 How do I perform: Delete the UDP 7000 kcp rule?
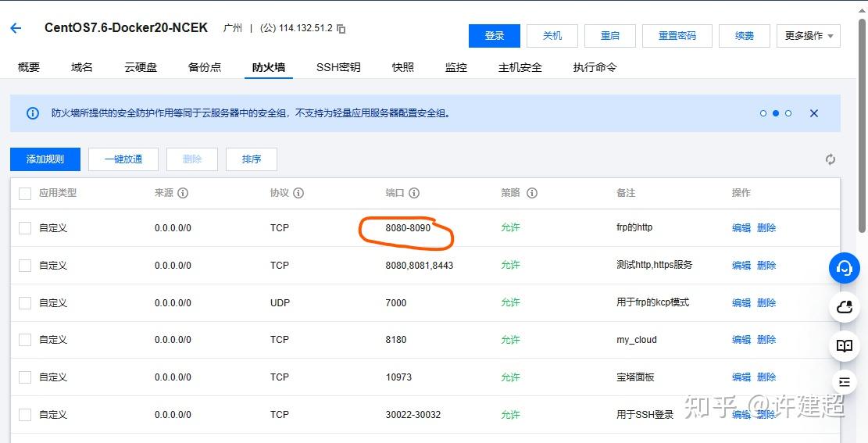click(x=766, y=303)
